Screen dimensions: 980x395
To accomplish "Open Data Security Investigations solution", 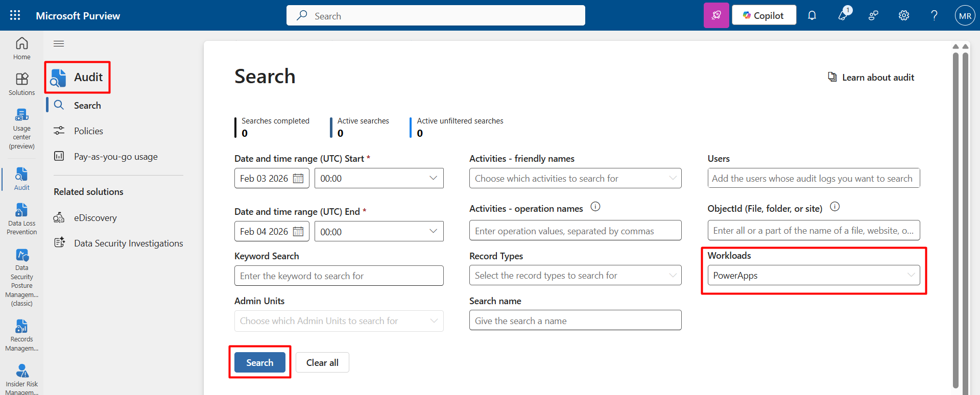I will [x=128, y=243].
